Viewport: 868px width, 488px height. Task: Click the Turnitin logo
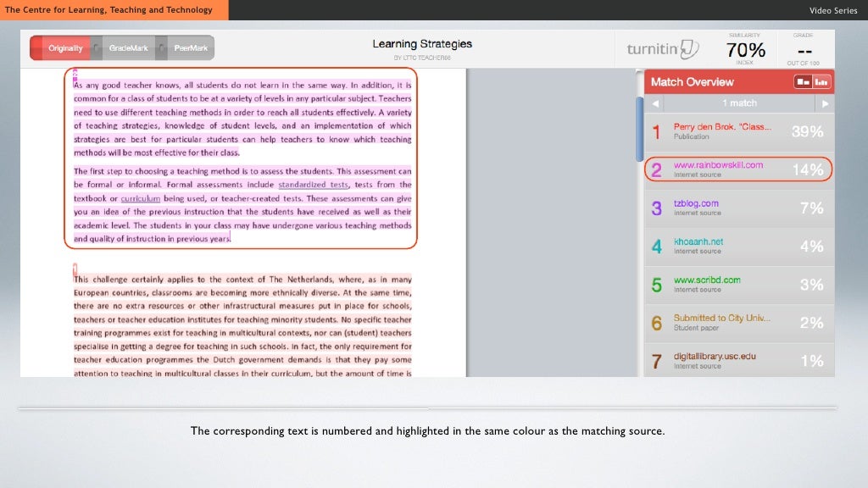(x=663, y=49)
